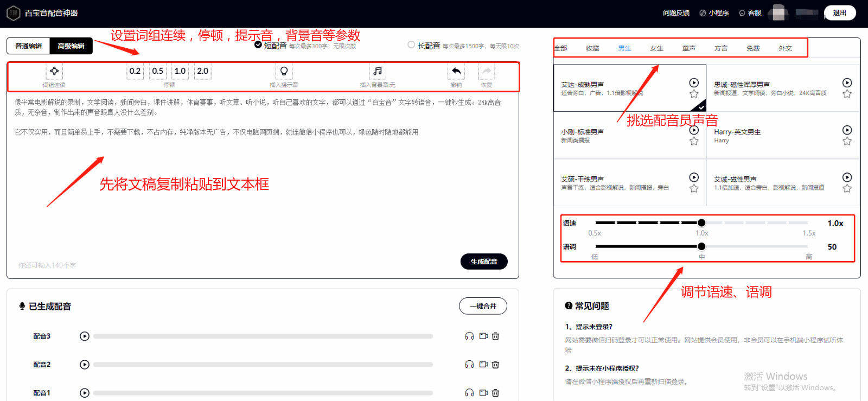This screenshot has height=401, width=868.
Task: Click the 配音1 progress bar
Action: tap(263, 393)
